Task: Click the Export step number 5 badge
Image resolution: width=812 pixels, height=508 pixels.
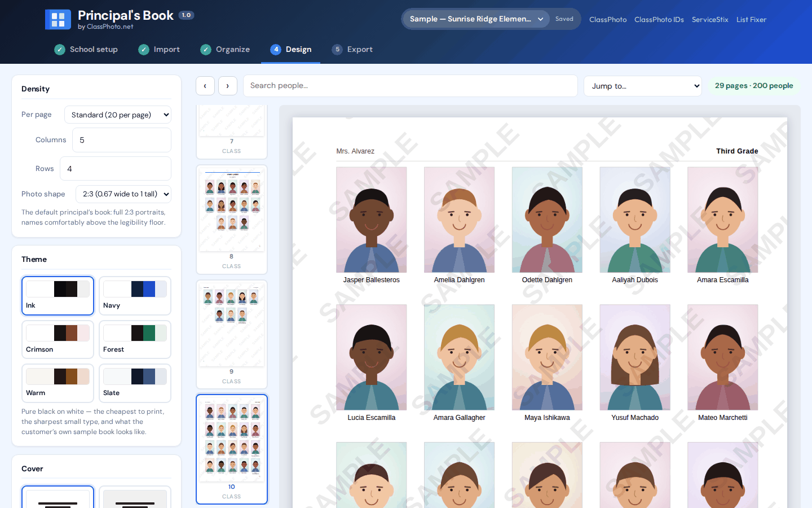Action: [x=337, y=50]
